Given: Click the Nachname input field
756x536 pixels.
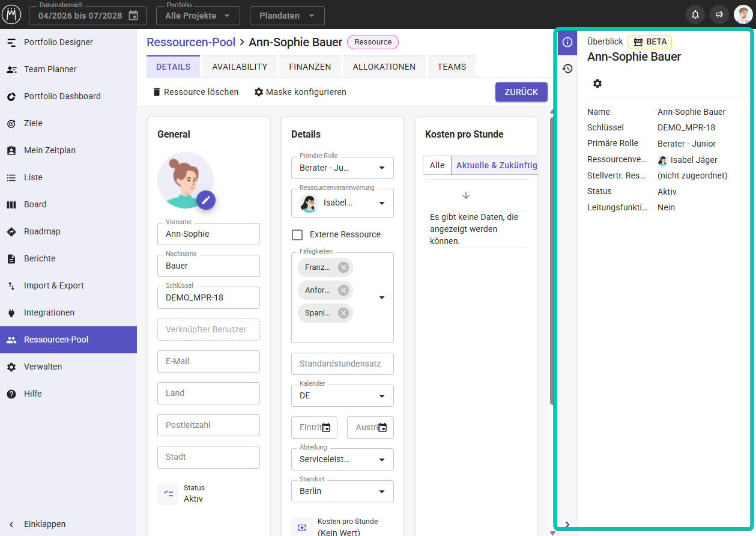Looking at the screenshot, I should tap(208, 266).
